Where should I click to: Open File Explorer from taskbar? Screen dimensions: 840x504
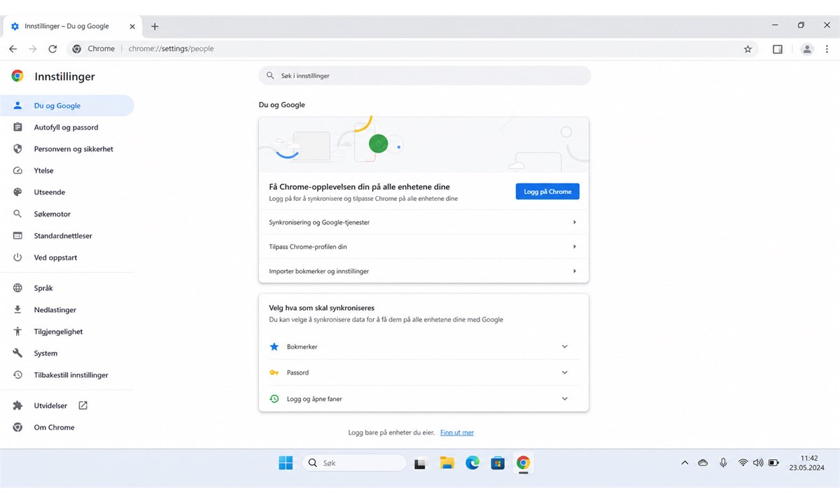pos(447,463)
